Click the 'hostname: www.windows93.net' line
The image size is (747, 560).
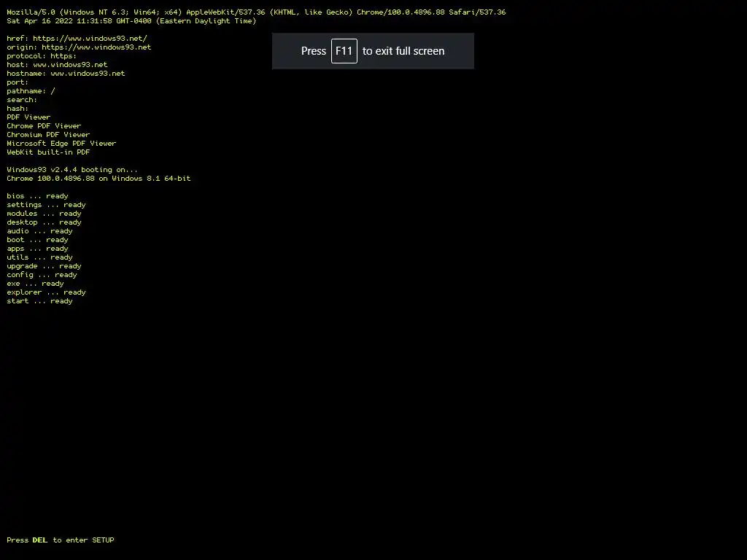[66, 74]
